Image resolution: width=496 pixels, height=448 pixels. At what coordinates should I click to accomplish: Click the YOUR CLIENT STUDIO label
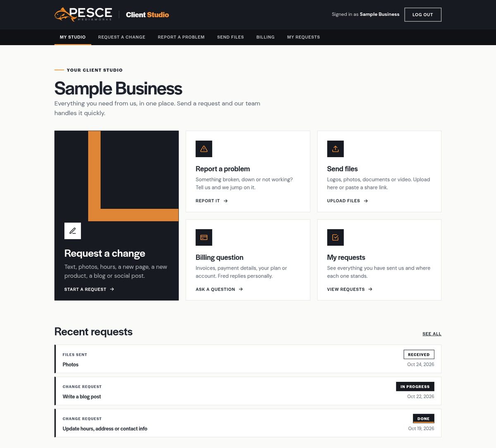pos(95,70)
